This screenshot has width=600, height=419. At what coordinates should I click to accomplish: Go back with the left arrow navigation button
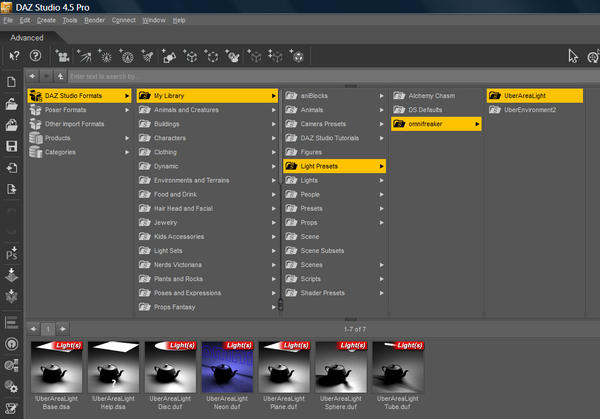tap(32, 76)
